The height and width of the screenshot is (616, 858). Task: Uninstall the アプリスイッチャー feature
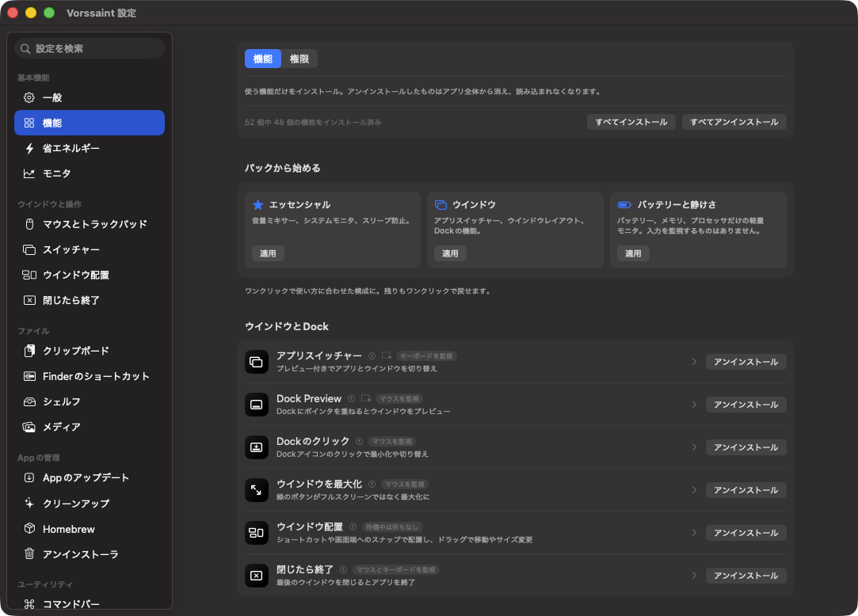click(746, 362)
